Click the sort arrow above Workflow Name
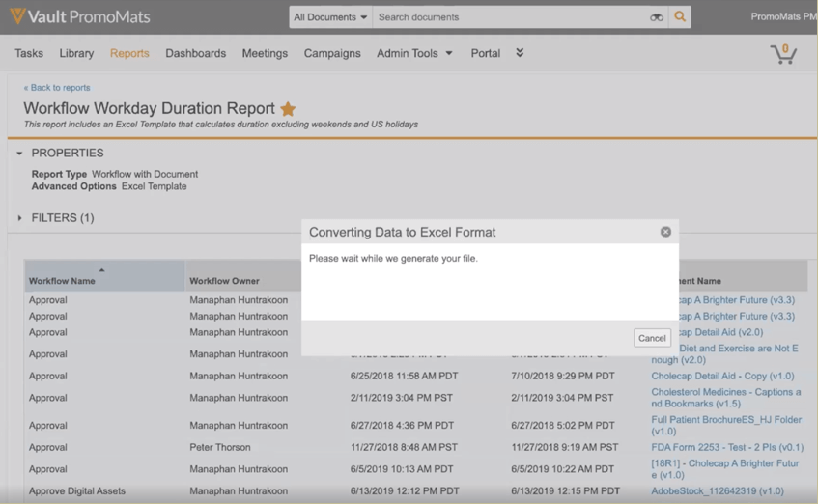Screen dimensions: 818x504 tap(101, 270)
